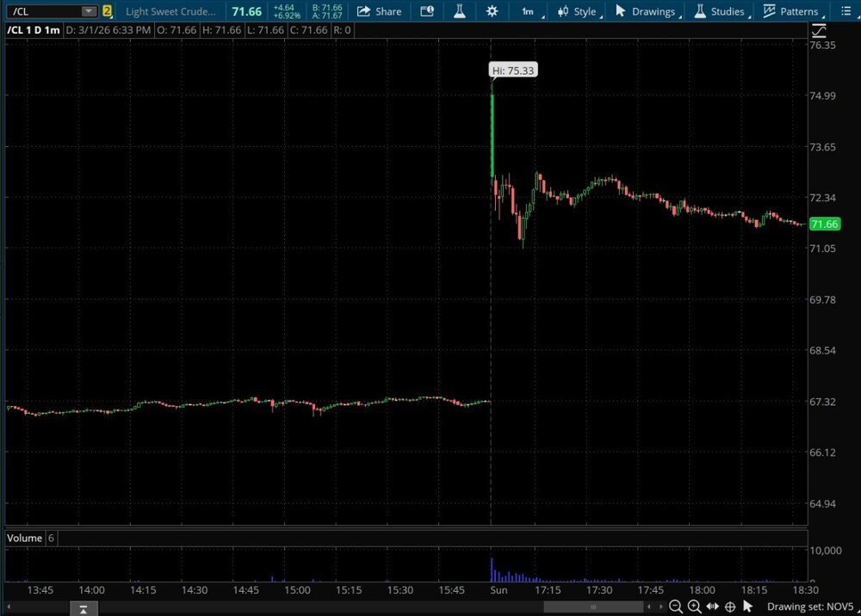Click the monitor icon next to Share

(428, 11)
